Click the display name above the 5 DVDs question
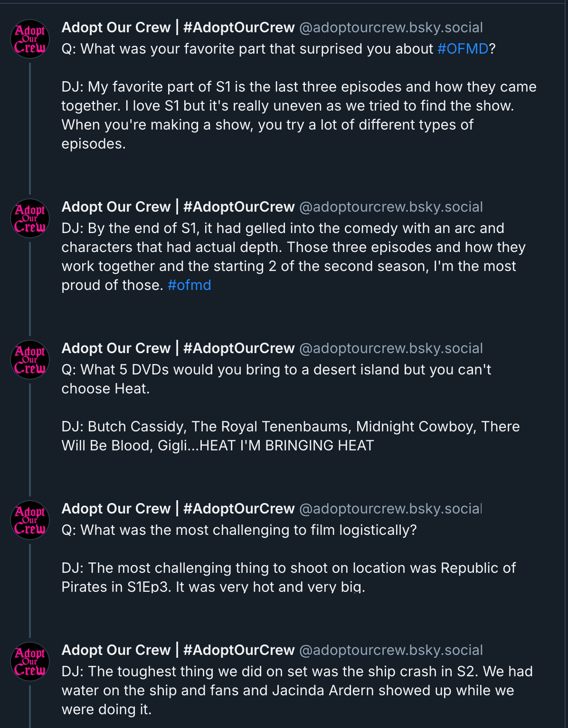The height and width of the screenshot is (728, 568). pos(178,348)
